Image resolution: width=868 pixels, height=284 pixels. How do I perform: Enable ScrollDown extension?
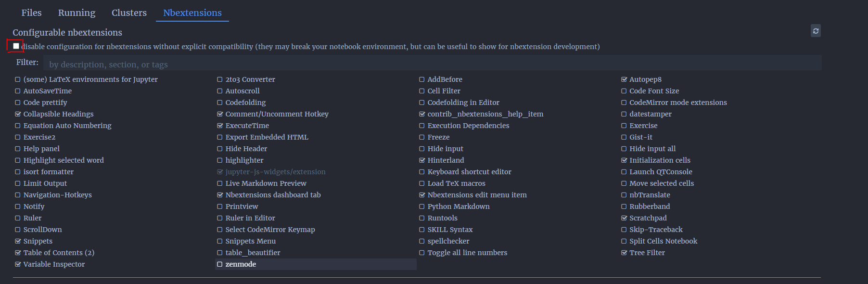pos(18,230)
